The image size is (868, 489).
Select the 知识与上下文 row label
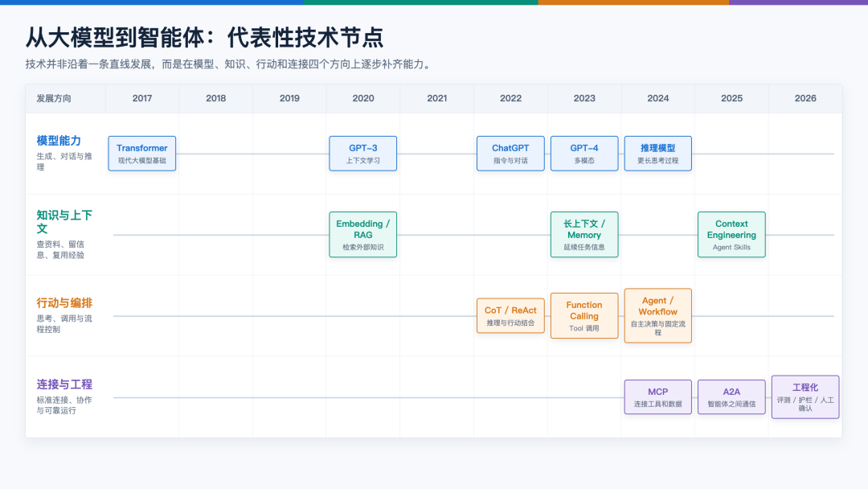[x=64, y=222]
